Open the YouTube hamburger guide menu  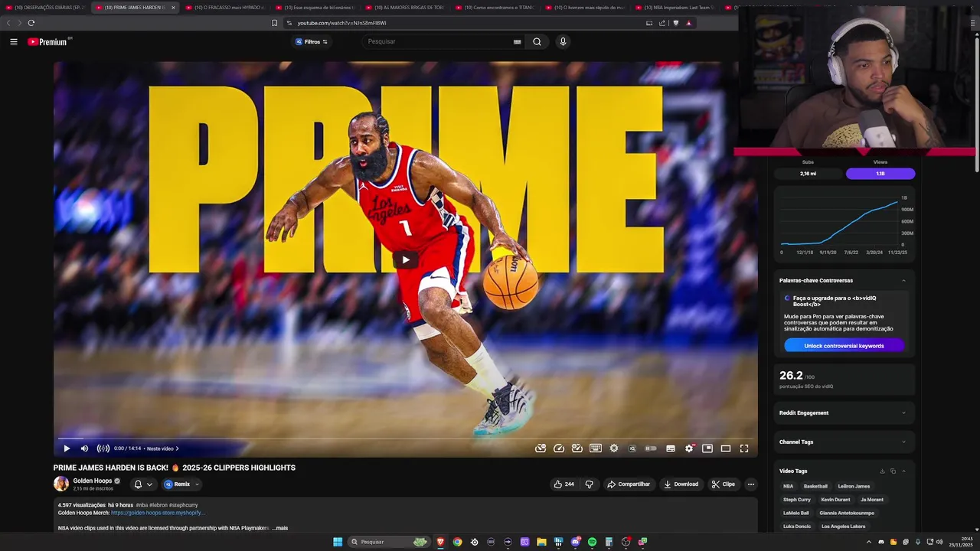(x=13, y=42)
